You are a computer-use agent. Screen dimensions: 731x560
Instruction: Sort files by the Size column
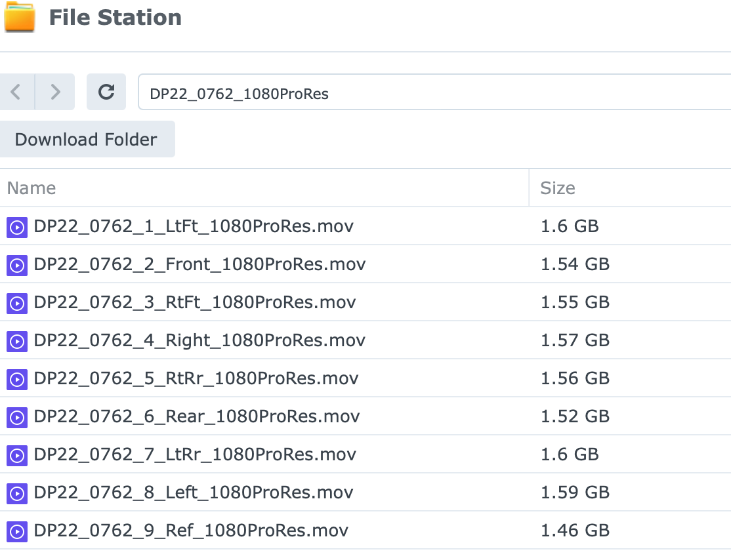click(x=557, y=188)
